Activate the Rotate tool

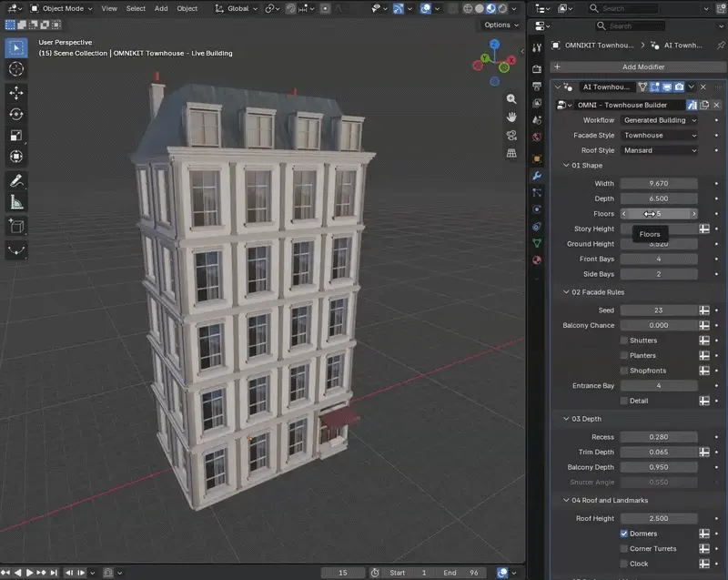tap(16, 114)
